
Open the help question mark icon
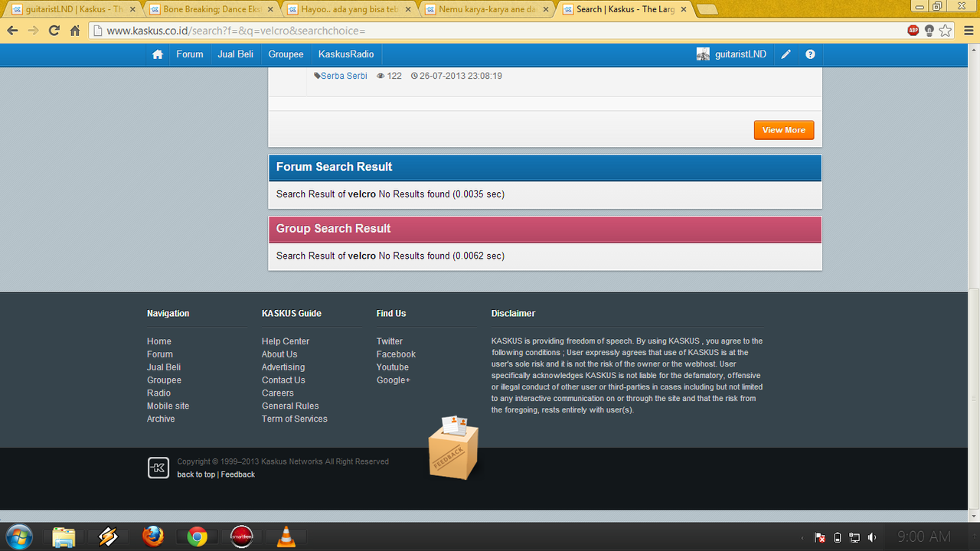(810, 54)
